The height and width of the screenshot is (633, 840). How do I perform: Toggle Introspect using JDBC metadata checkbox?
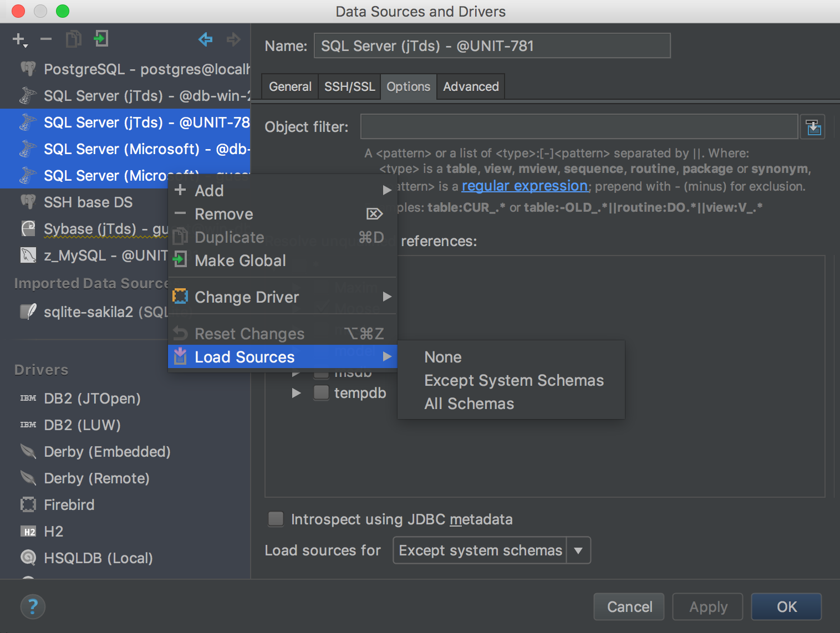point(276,519)
